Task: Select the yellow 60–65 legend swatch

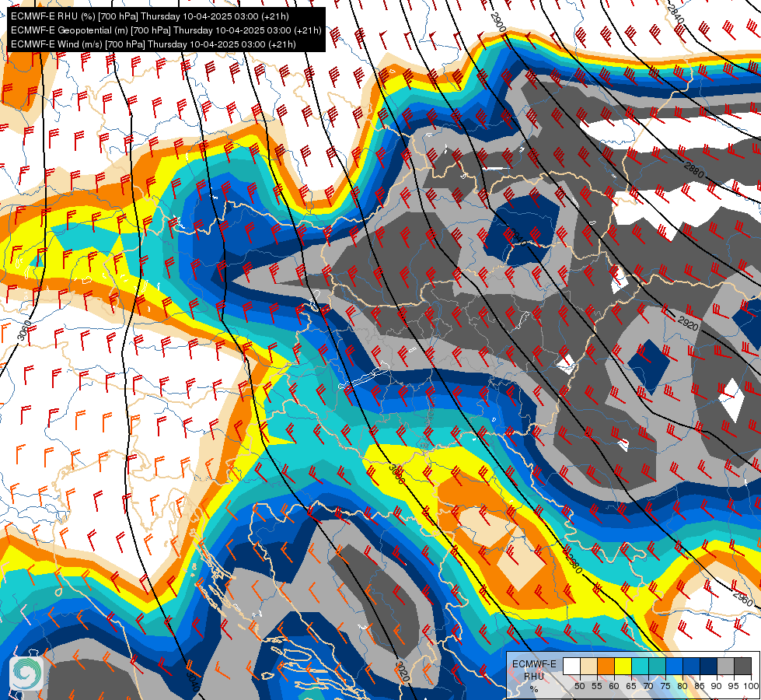Action: coord(623,666)
